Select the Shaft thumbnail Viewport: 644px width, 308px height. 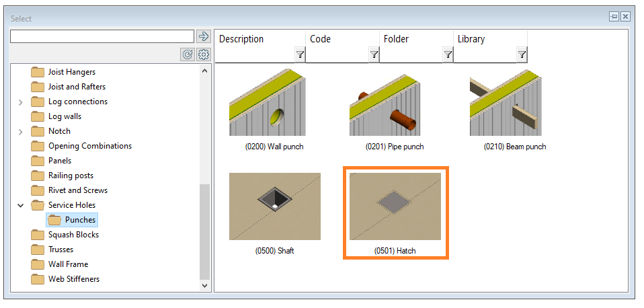point(275,206)
